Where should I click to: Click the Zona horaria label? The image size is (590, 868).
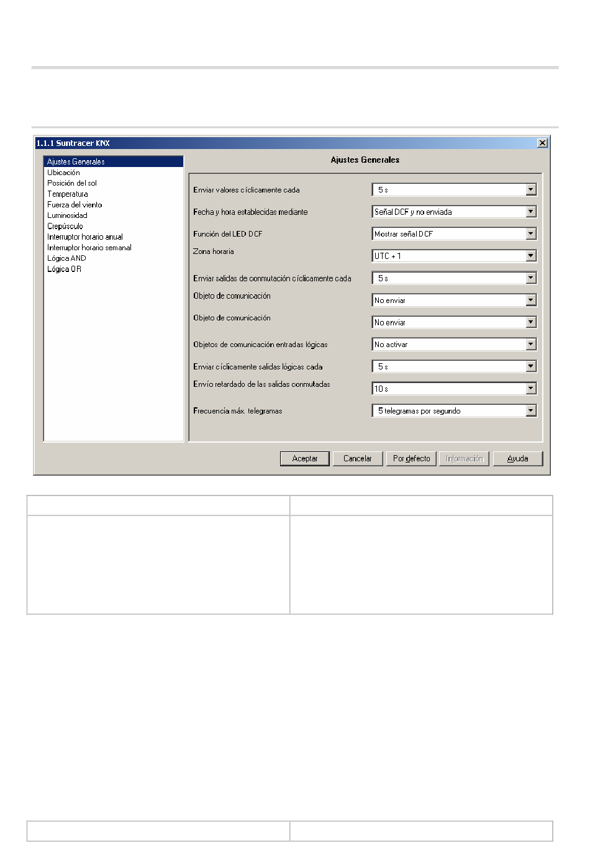[214, 251]
